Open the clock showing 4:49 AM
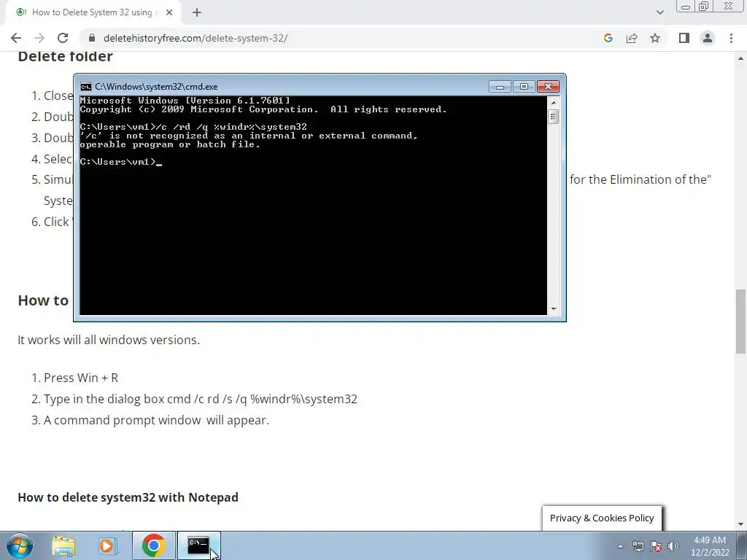The height and width of the screenshot is (560, 747). tap(710, 546)
